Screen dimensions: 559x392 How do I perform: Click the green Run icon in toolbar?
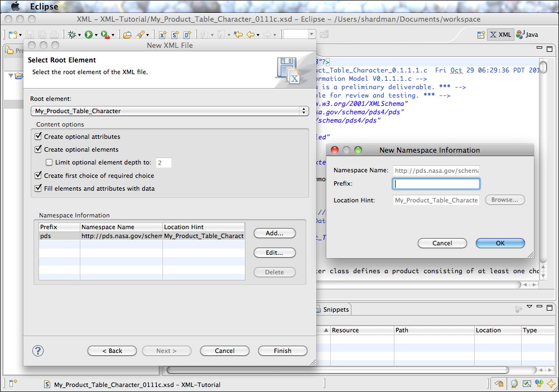88,35
